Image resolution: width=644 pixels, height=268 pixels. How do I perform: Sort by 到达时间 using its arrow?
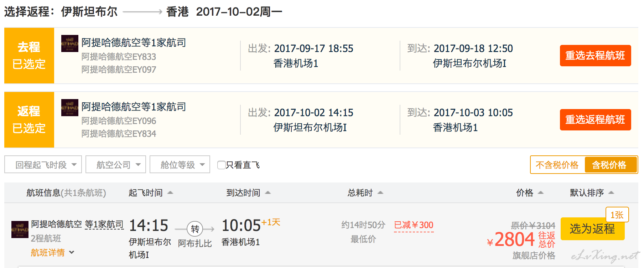tap(268, 193)
